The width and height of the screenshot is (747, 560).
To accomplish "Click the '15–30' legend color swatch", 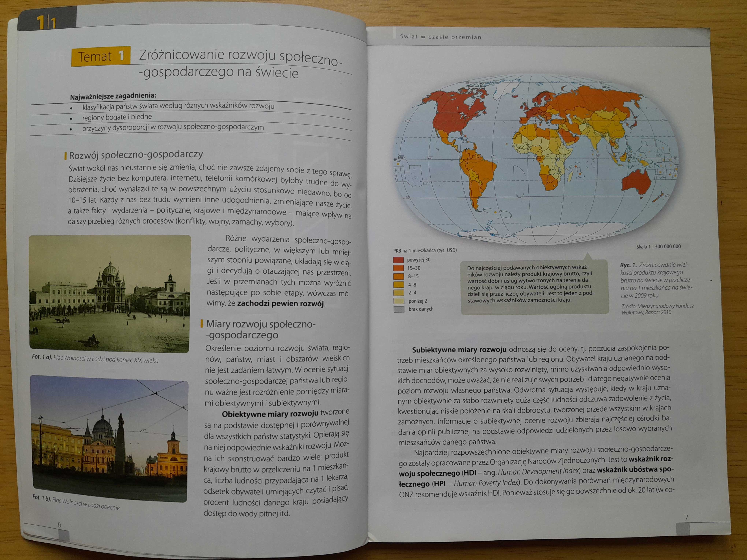I will tap(398, 268).
